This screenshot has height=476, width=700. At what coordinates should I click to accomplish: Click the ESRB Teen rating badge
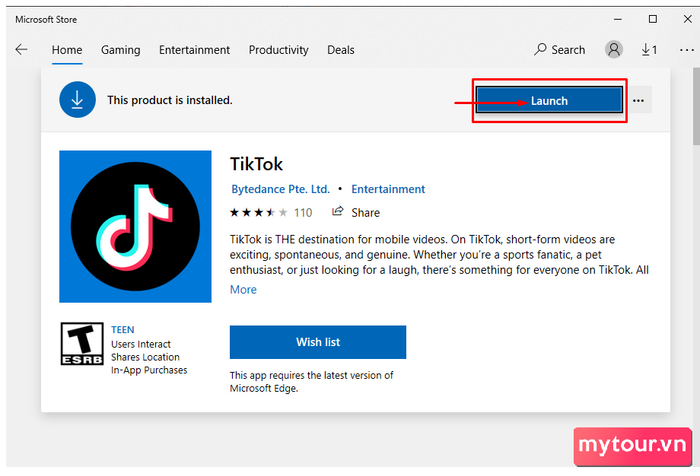(82, 344)
